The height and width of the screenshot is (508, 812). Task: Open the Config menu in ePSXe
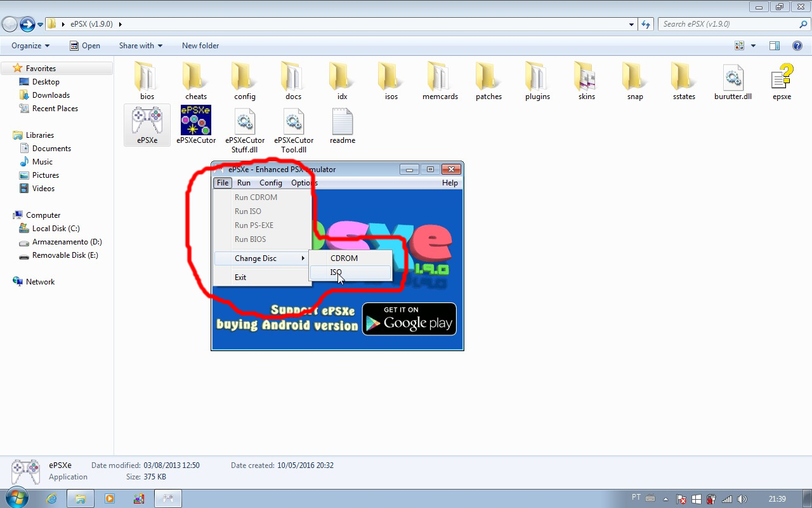pyautogui.click(x=270, y=183)
